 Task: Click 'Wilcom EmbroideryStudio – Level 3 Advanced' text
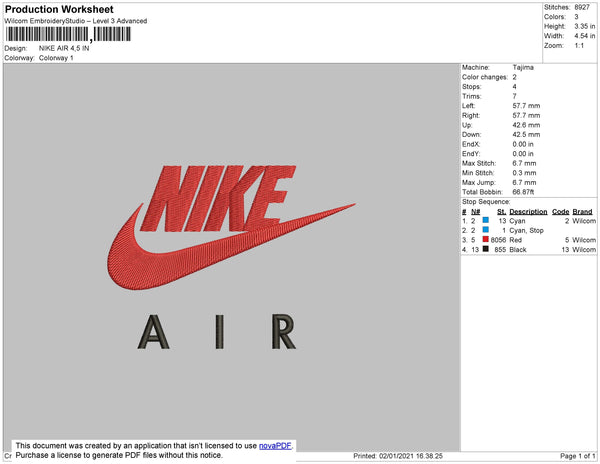click(76, 21)
